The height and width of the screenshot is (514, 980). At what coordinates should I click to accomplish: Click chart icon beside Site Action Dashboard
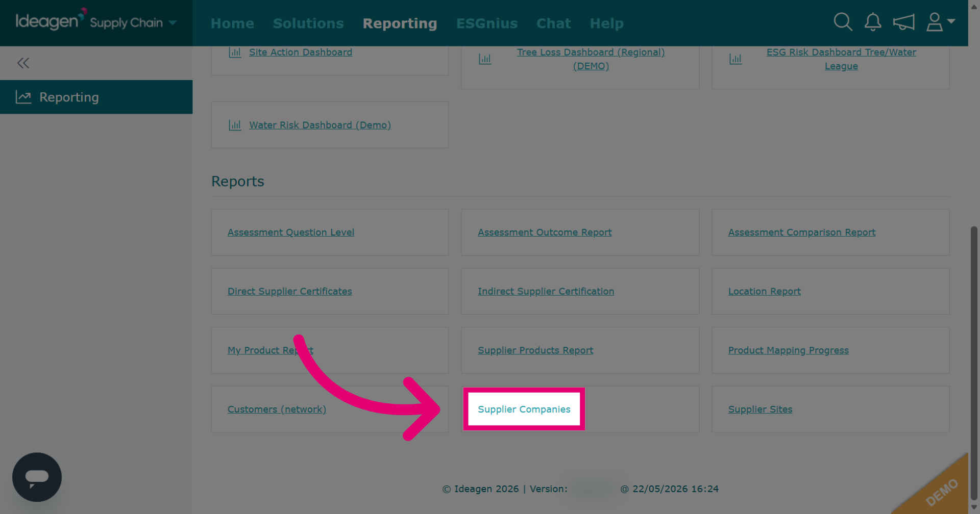point(235,52)
